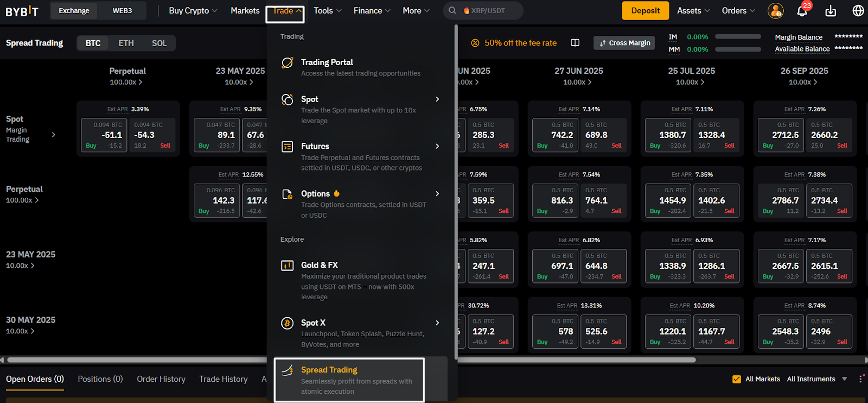Viewport: 868px width, 403px height.
Task: Open the All Instruments dropdown
Action: (816, 379)
